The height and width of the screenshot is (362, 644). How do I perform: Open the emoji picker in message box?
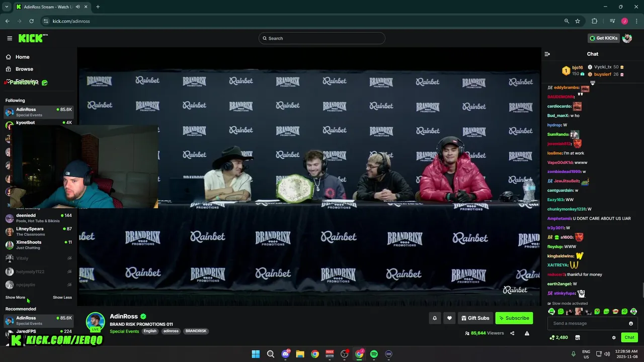click(631, 323)
